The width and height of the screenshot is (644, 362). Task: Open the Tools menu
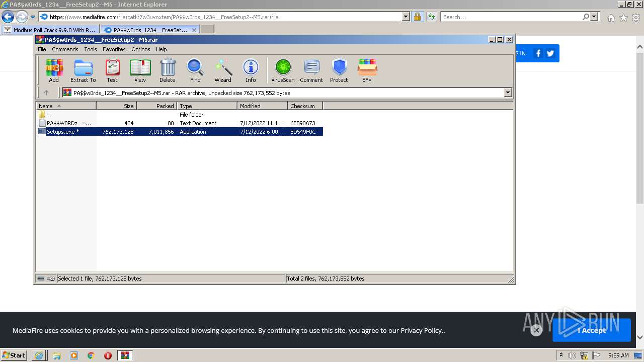point(91,49)
